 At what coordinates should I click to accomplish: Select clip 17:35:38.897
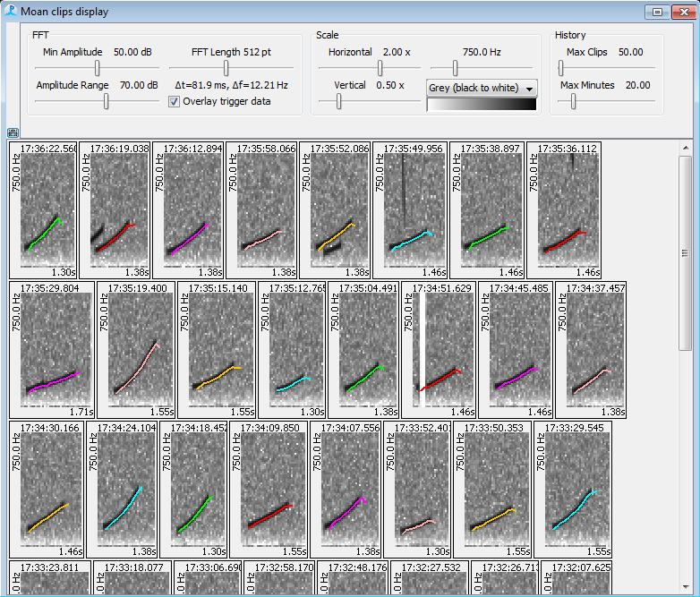click(x=487, y=210)
